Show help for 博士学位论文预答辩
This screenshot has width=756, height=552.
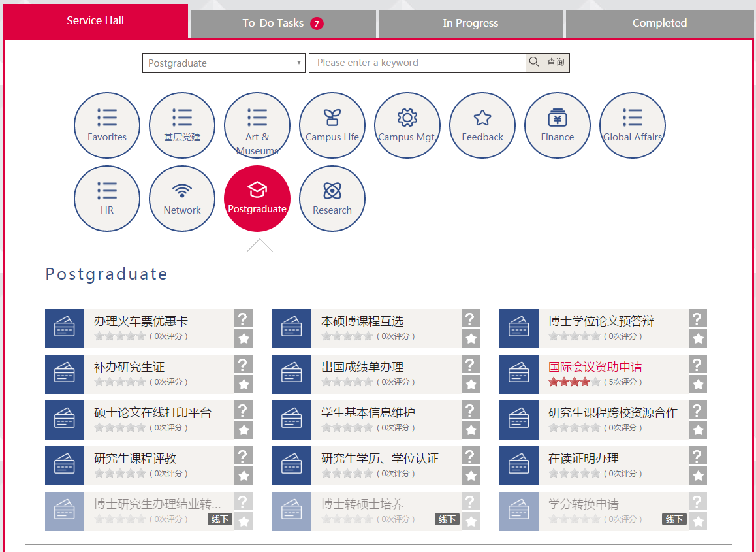tap(698, 319)
